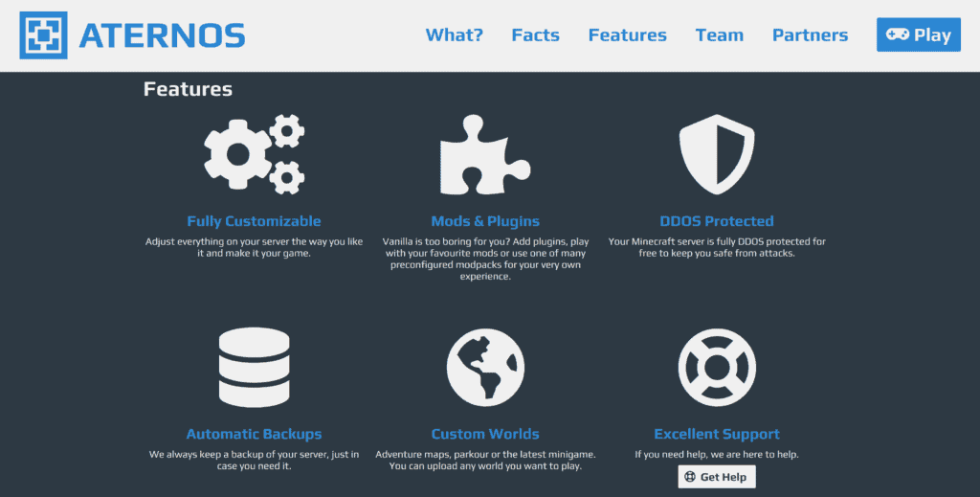Click the 'Vanilla is too boring for you?' description
980x497 pixels.
(485, 259)
